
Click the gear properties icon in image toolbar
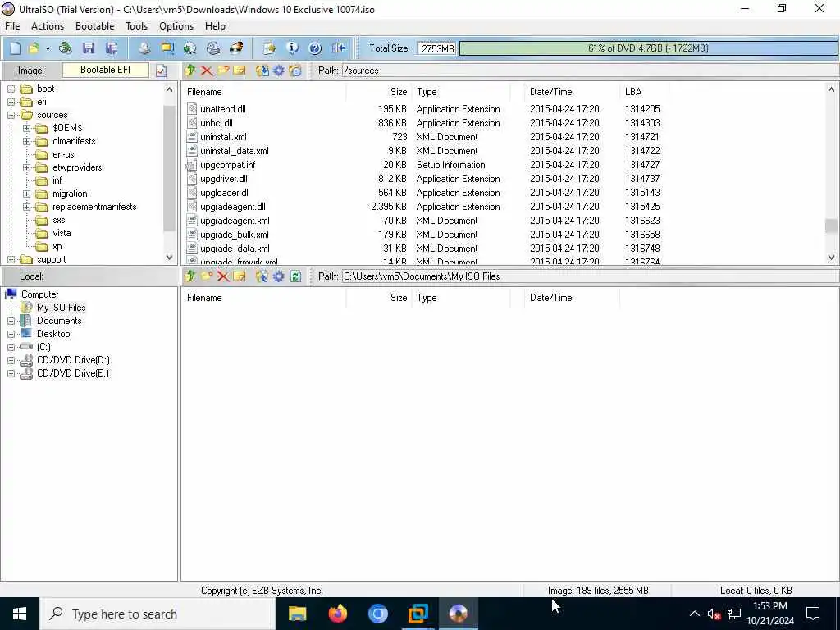point(279,71)
